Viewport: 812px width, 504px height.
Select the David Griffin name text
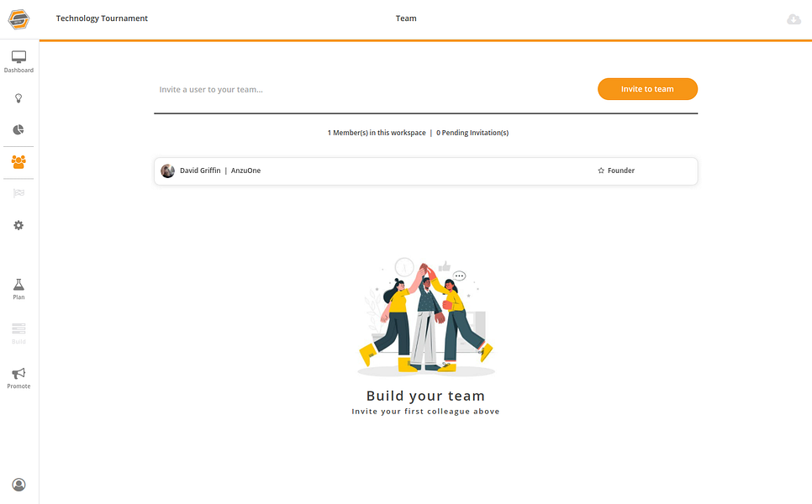point(200,171)
